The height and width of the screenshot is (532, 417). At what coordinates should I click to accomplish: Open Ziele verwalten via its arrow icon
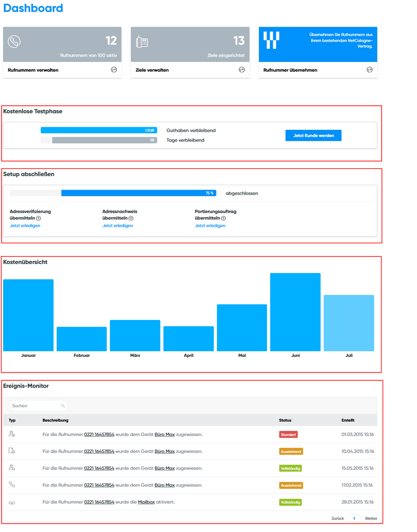(241, 69)
